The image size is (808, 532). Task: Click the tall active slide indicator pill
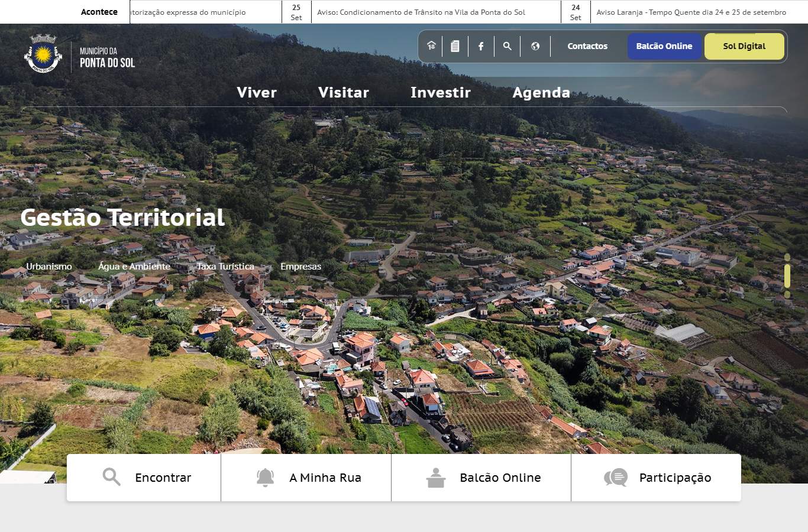pyautogui.click(x=787, y=275)
